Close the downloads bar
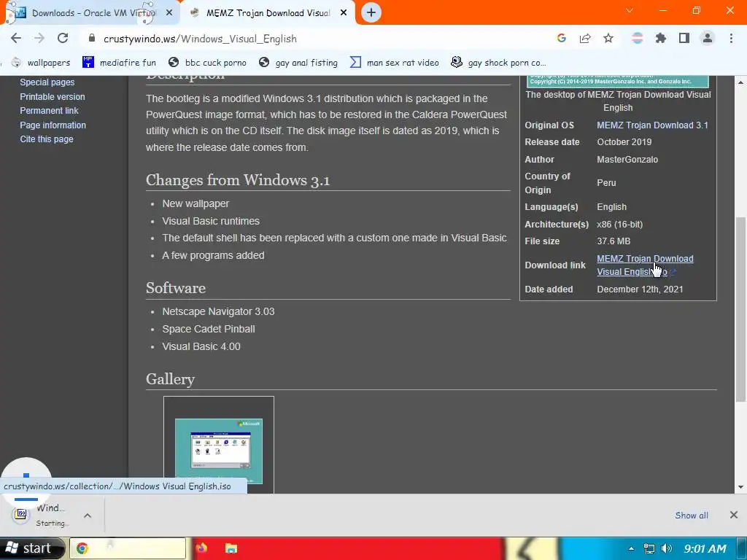The width and height of the screenshot is (747, 560). point(734,515)
